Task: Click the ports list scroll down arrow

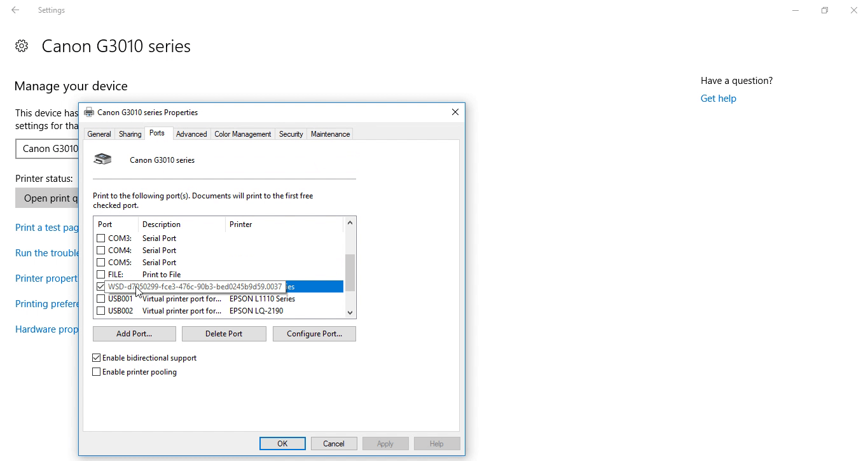Action: click(350, 312)
